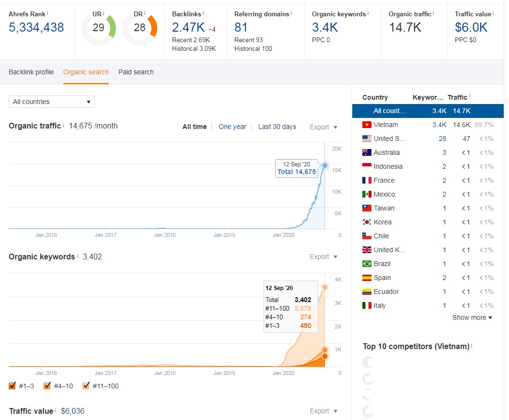Click the info icon next to Organic keywords header
509x420 pixels.
[368, 13]
